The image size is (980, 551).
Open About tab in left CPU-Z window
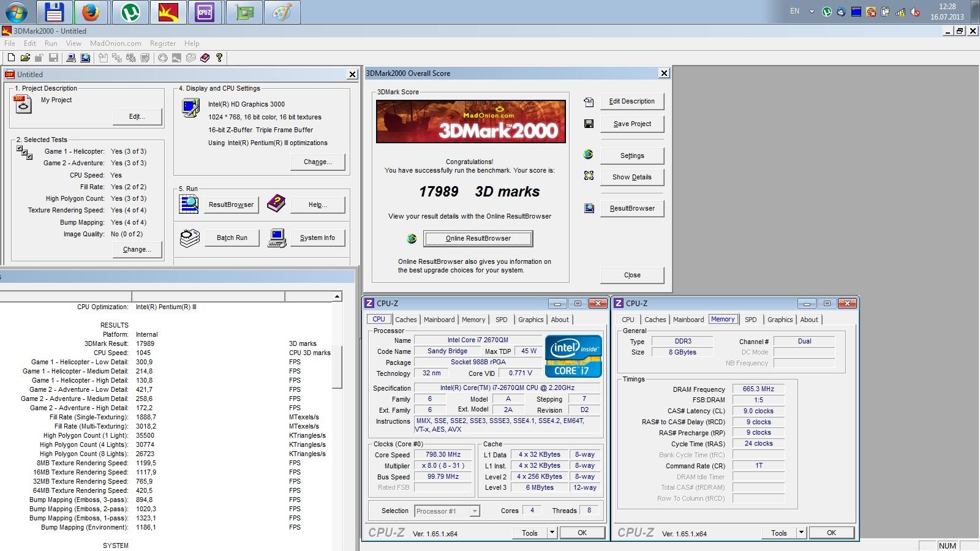click(560, 320)
